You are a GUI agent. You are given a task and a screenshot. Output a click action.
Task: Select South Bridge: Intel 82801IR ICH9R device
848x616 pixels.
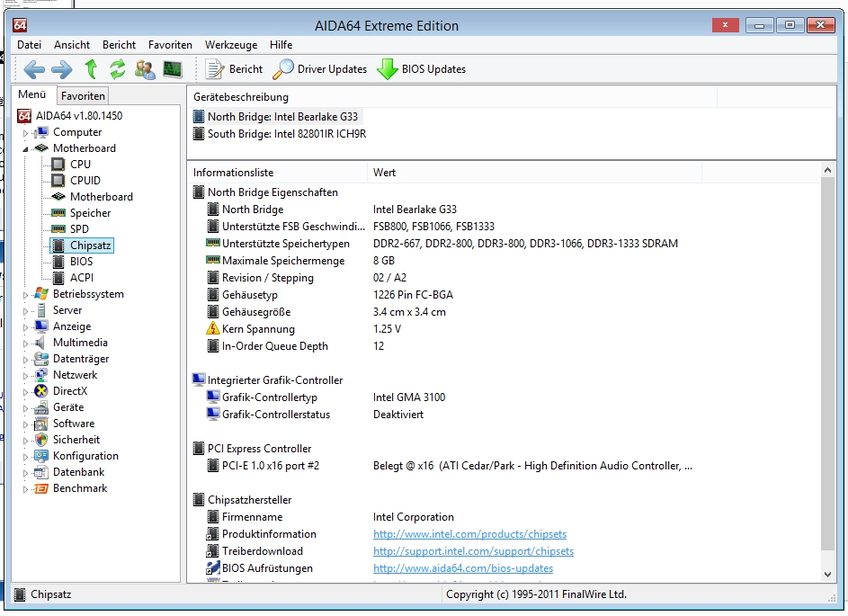287,134
